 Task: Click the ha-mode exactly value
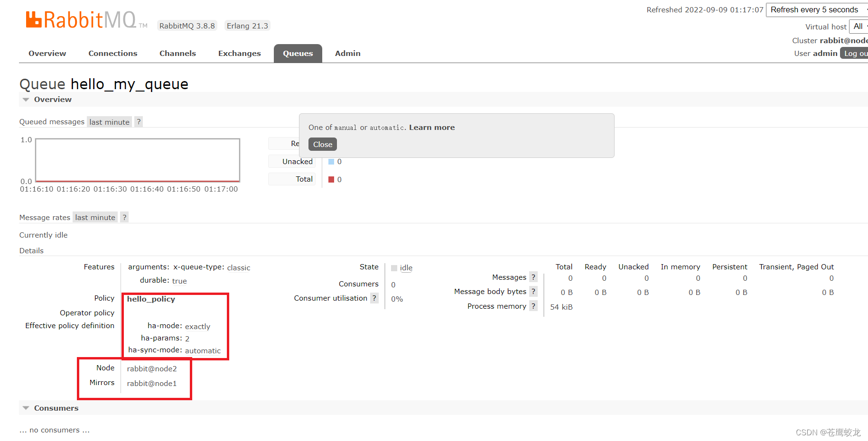pos(197,327)
